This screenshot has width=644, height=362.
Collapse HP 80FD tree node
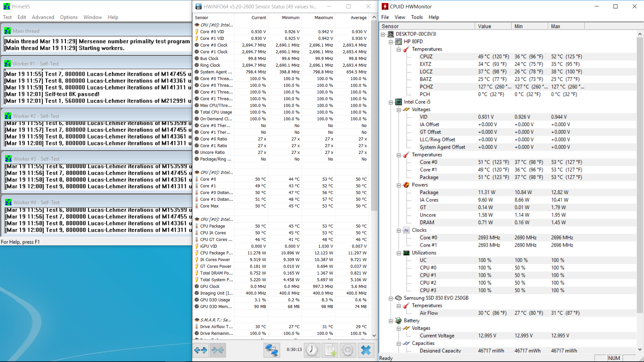(391, 42)
